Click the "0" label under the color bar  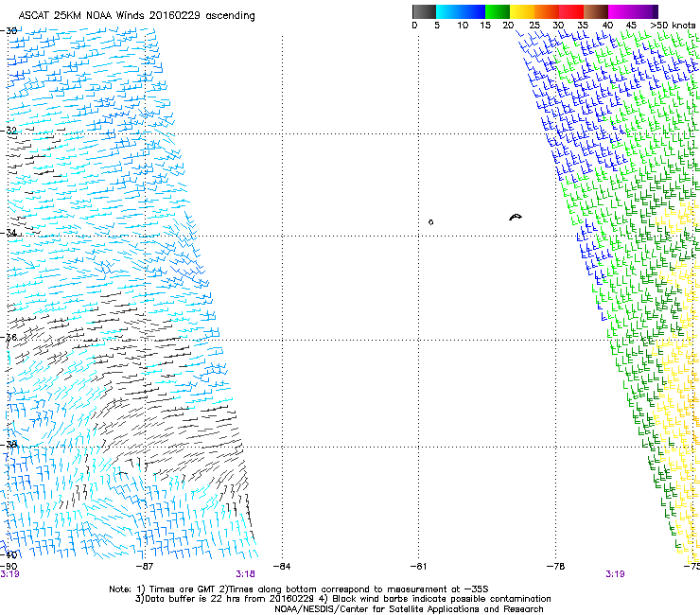coord(414,26)
